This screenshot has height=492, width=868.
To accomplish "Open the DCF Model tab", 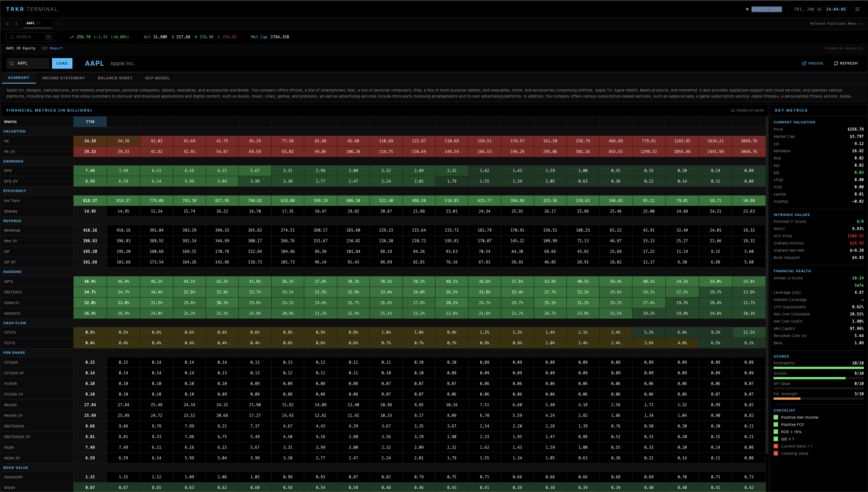I will click(x=157, y=78).
